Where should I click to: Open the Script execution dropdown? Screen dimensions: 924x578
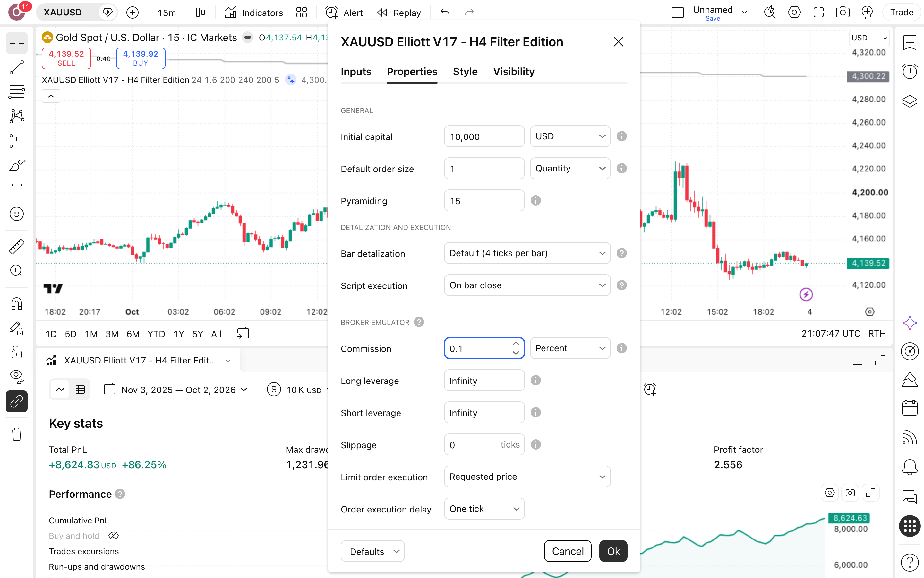click(527, 285)
